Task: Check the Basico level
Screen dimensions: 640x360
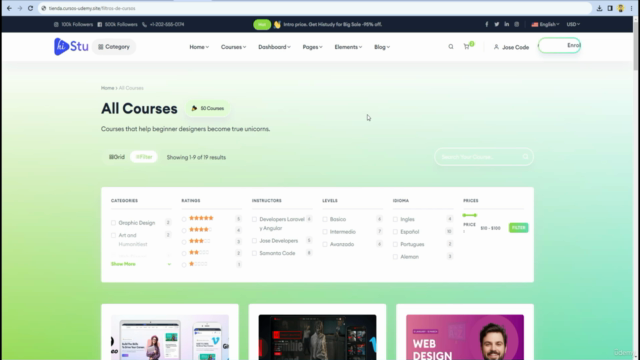Action: [325, 220]
